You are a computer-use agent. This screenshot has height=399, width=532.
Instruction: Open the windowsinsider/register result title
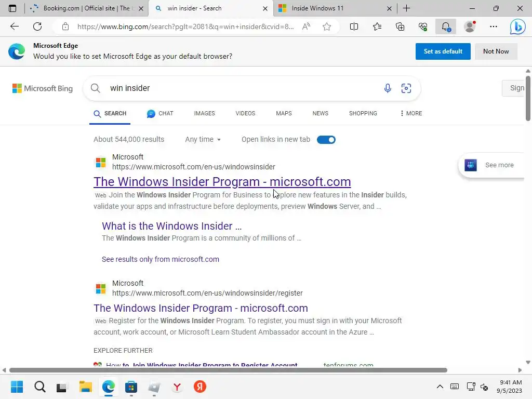click(x=201, y=308)
